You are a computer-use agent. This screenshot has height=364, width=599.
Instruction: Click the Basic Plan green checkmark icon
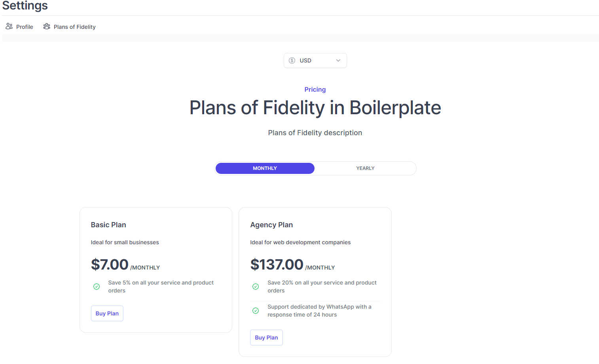(x=97, y=287)
